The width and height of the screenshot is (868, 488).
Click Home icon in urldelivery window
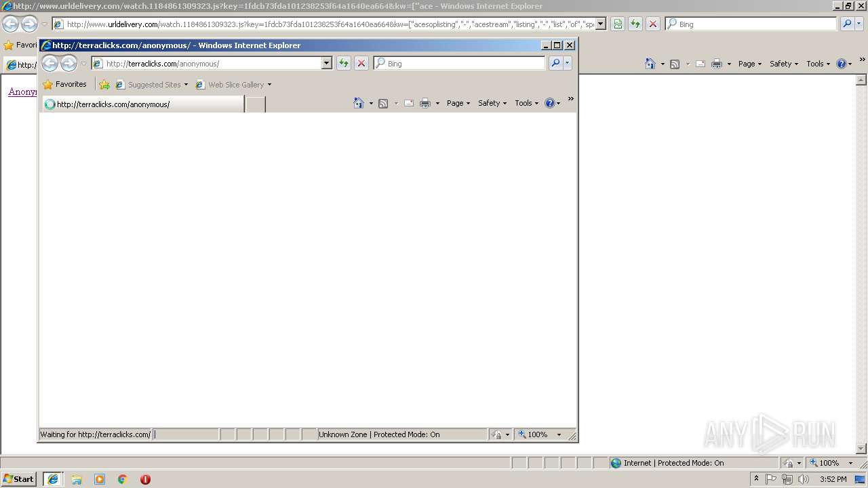click(650, 64)
